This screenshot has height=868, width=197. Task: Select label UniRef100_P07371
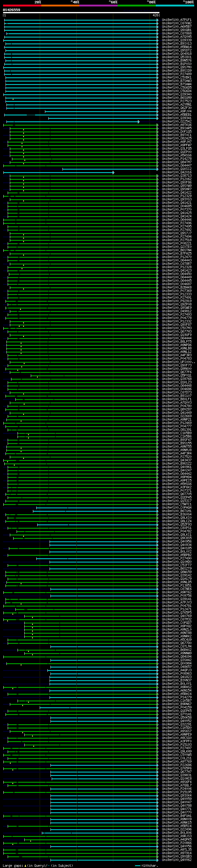click(x=177, y=491)
